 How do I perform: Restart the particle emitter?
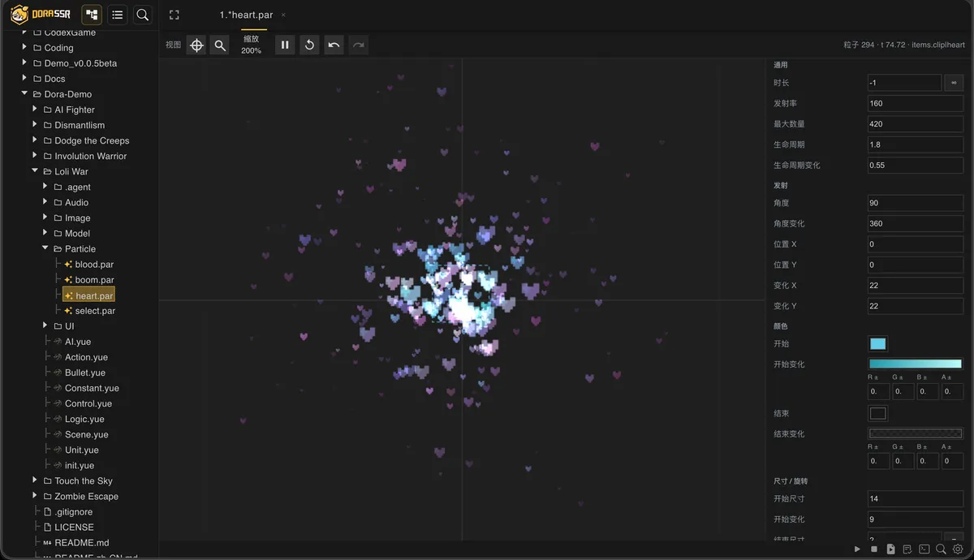pos(309,45)
